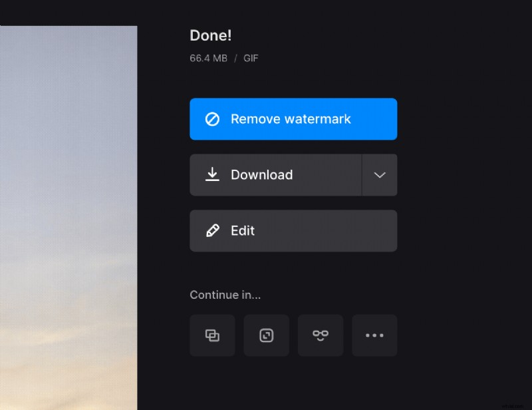
Task: Click the Done! heading
Action: [210, 35]
